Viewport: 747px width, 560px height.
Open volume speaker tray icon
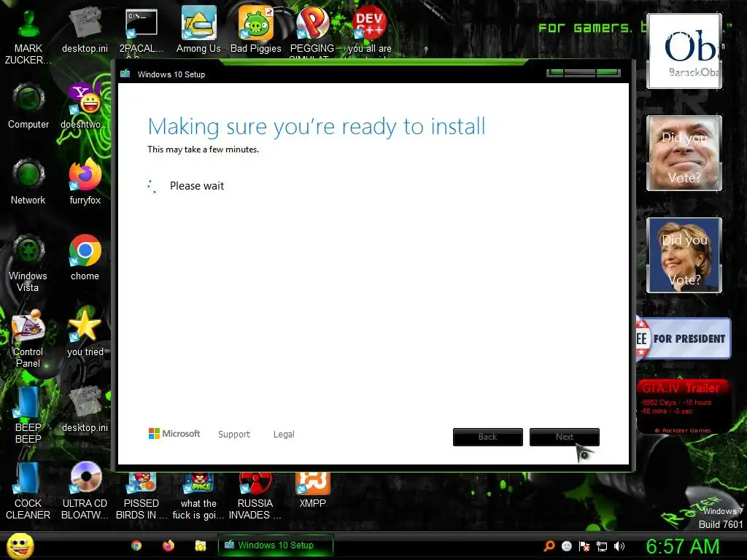point(619,546)
